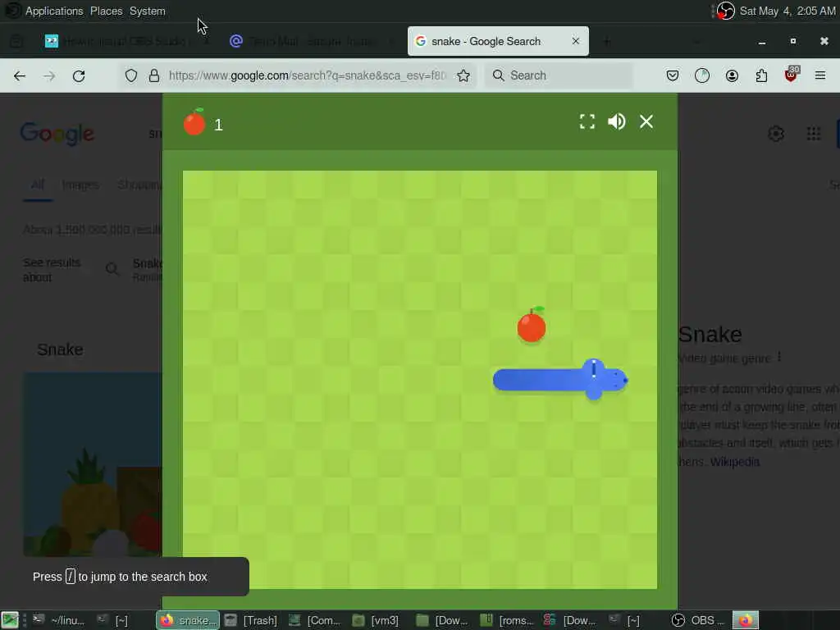
Task: Toggle fullscreen mode in Snake game
Action: click(587, 121)
